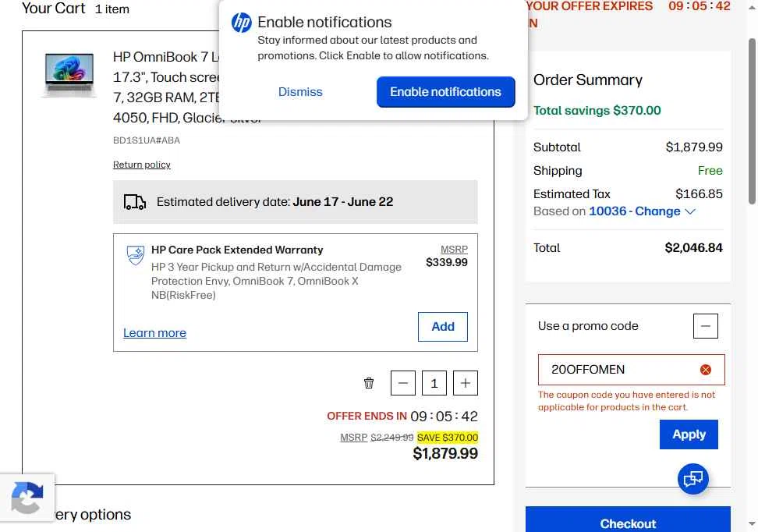Click the Care Pack shield icon

tap(136, 255)
